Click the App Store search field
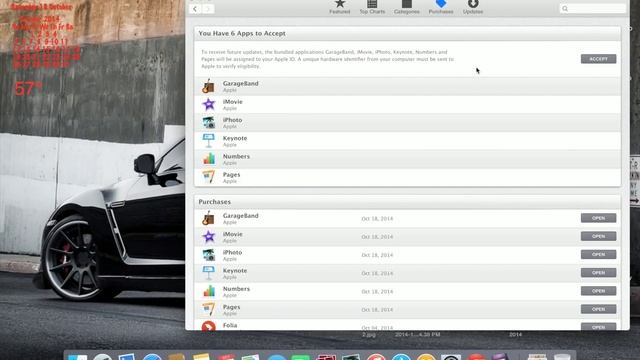The width and height of the screenshot is (640, 360). pos(593,9)
